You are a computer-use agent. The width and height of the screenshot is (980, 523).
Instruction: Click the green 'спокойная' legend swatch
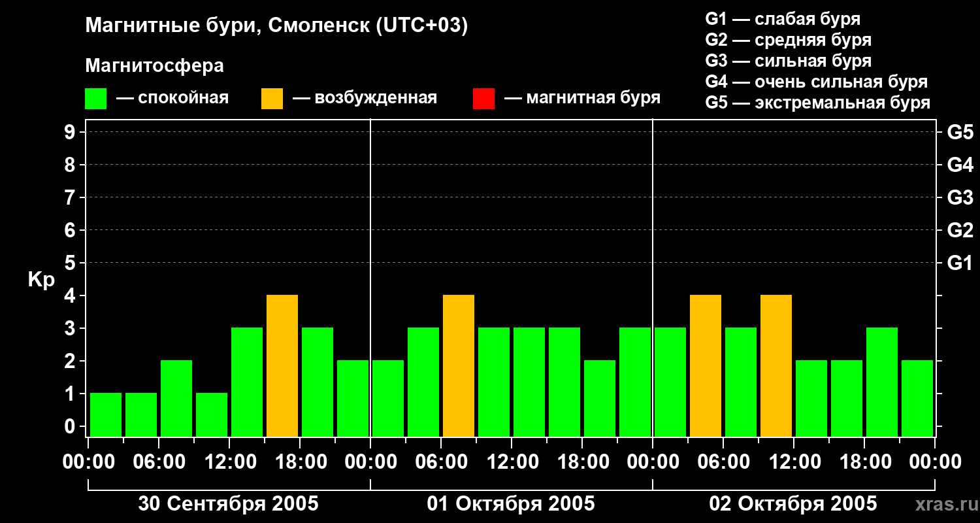tap(96, 99)
